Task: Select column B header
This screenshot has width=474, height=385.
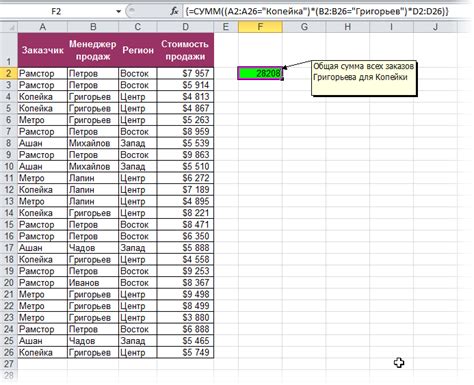Action: tap(93, 27)
